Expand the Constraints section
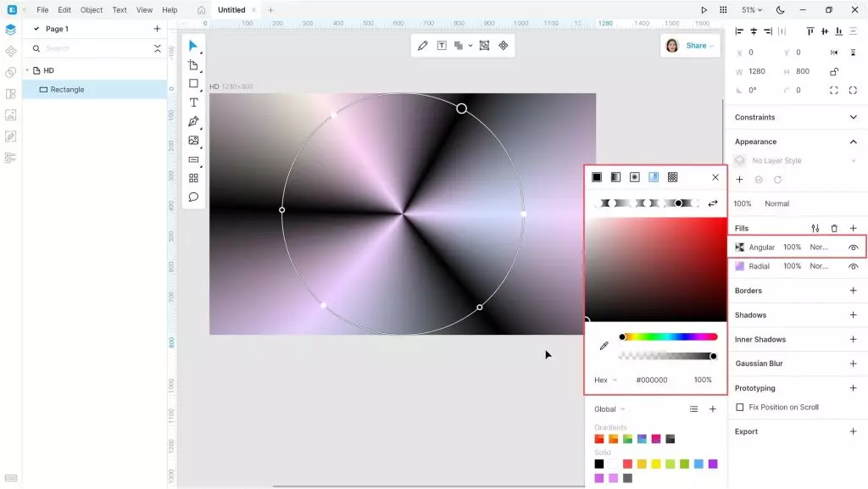This screenshot has width=868, height=489. [x=853, y=117]
